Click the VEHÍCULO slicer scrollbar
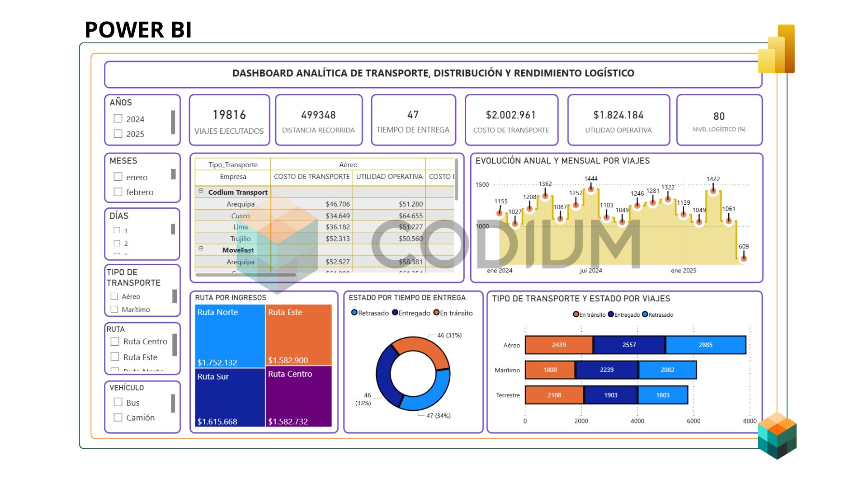 (x=173, y=404)
